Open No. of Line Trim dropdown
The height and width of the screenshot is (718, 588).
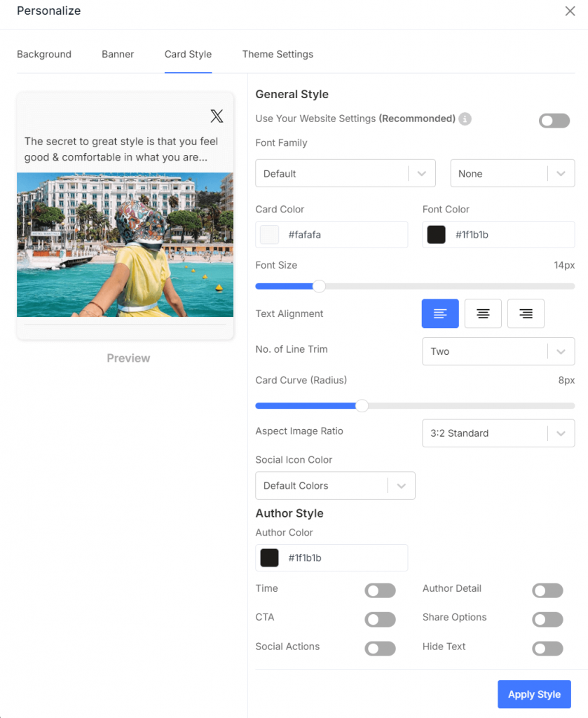pos(498,351)
